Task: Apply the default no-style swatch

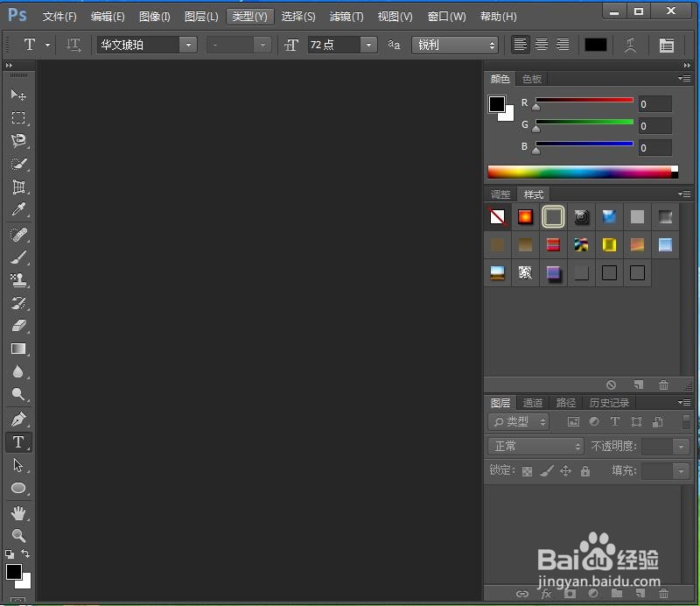Action: 497,217
